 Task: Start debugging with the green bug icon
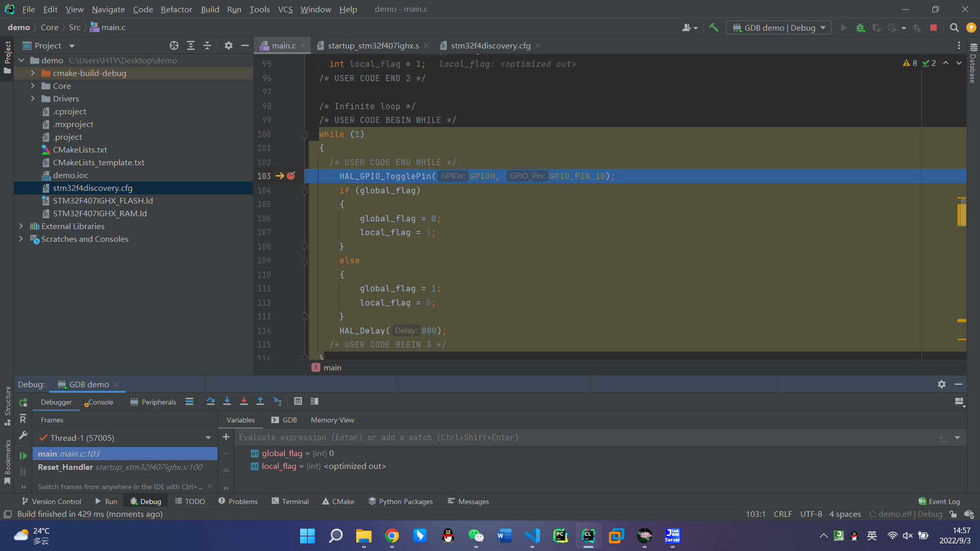click(861, 28)
